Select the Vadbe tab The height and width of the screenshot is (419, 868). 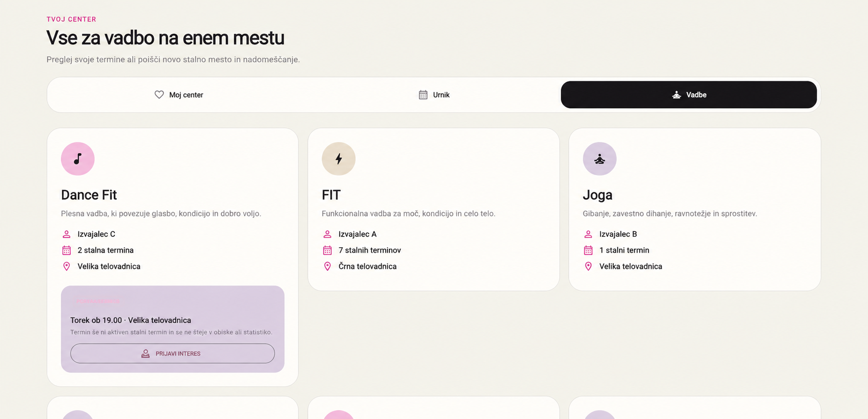(x=689, y=95)
